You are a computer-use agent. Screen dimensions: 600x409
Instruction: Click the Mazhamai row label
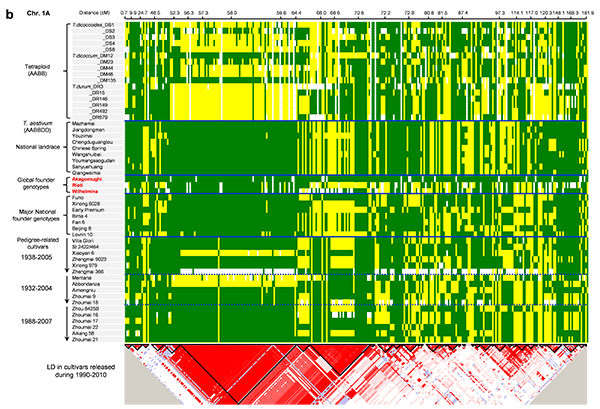click(x=82, y=123)
